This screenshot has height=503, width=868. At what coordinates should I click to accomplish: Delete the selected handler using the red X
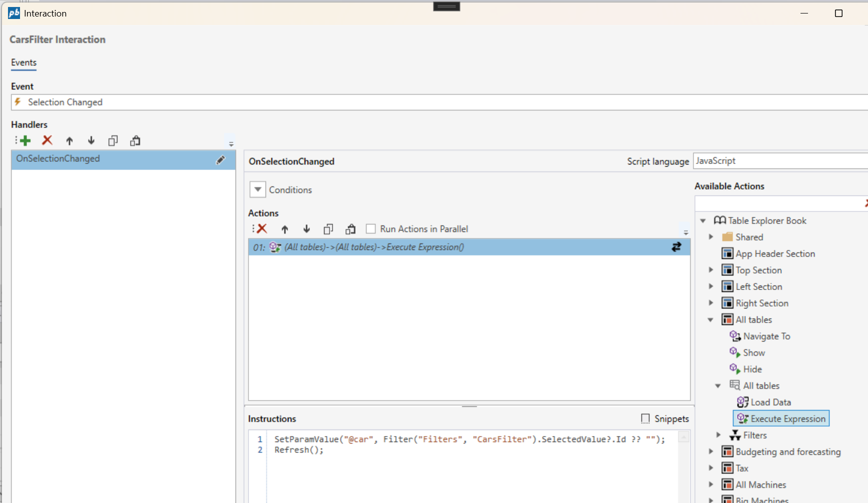[x=47, y=140]
